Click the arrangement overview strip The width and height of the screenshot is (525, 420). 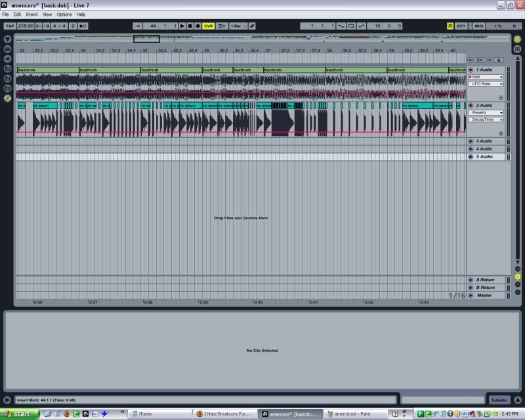263,39
